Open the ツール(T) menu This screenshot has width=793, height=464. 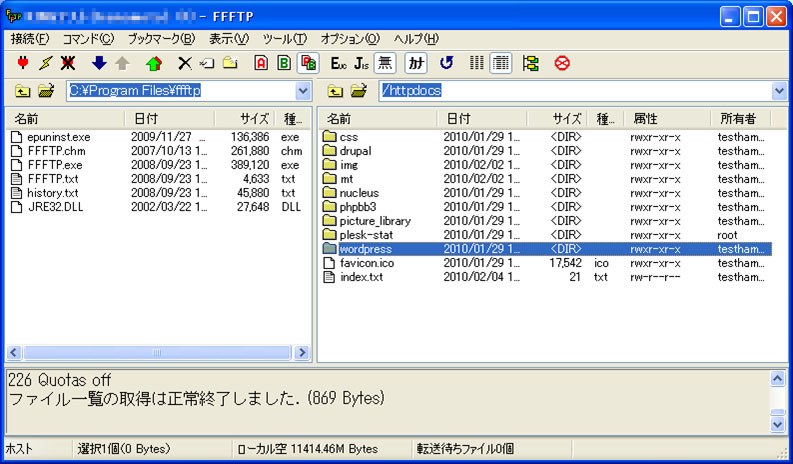click(285, 39)
